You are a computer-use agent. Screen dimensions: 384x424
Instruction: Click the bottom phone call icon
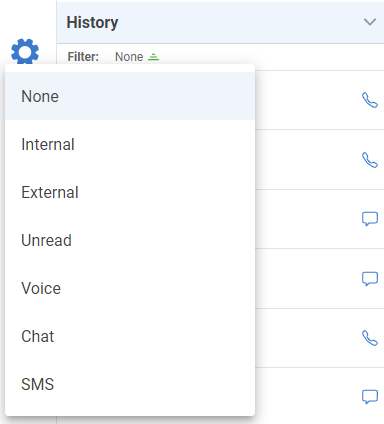(x=370, y=338)
